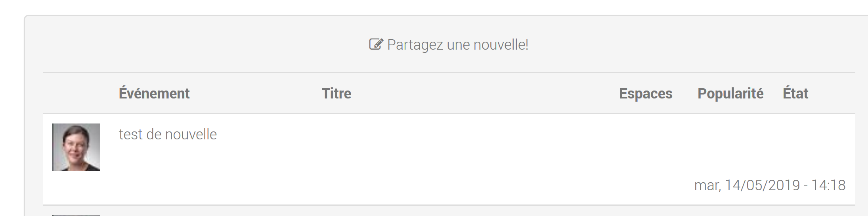868x216 pixels.
Task: Click the blank header cell above the avatar
Action: point(76,94)
